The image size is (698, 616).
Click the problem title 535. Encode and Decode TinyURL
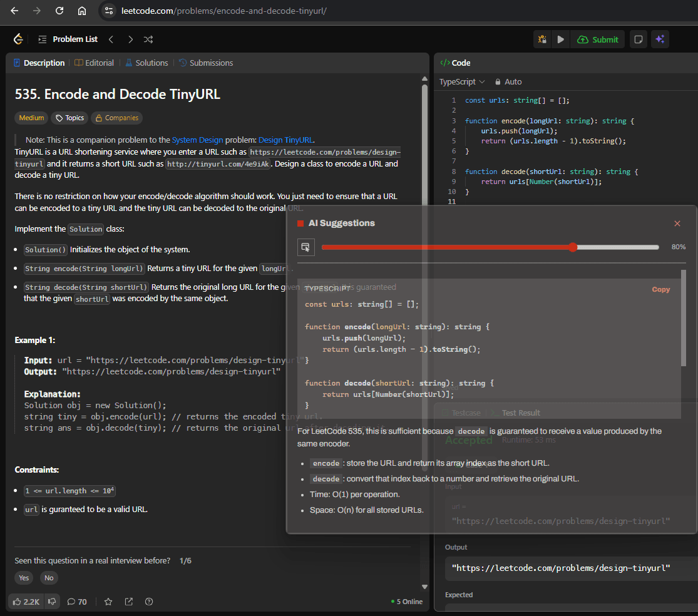pyautogui.click(x=118, y=95)
